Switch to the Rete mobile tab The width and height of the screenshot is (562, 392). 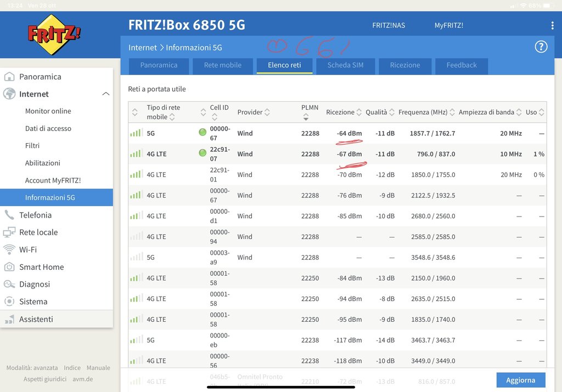click(x=222, y=65)
